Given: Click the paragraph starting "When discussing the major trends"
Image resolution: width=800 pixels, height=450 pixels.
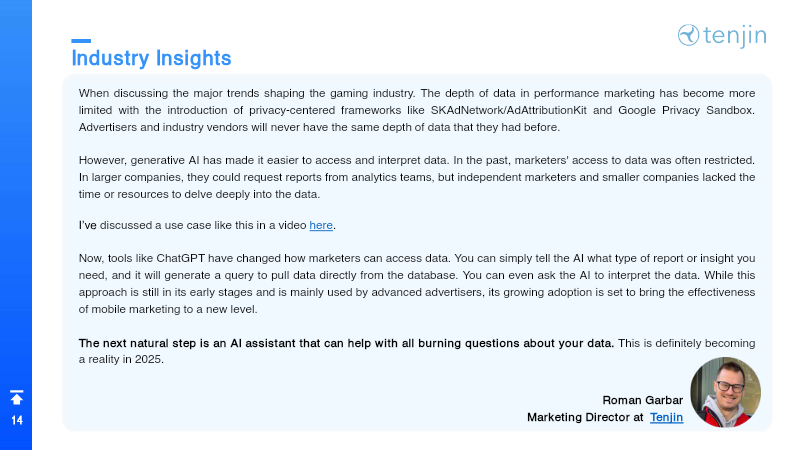Looking at the screenshot, I should pyautogui.click(x=417, y=110).
